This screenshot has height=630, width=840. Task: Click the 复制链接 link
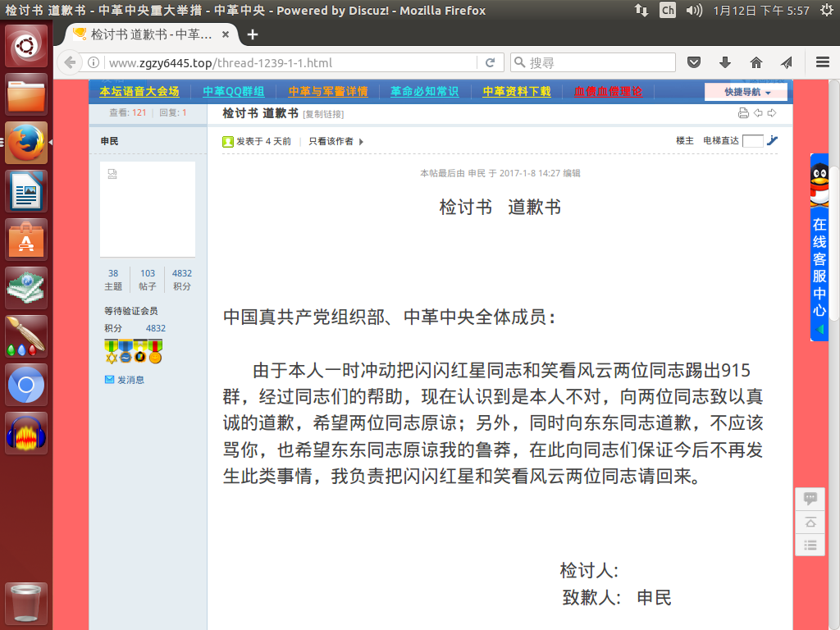(323, 114)
